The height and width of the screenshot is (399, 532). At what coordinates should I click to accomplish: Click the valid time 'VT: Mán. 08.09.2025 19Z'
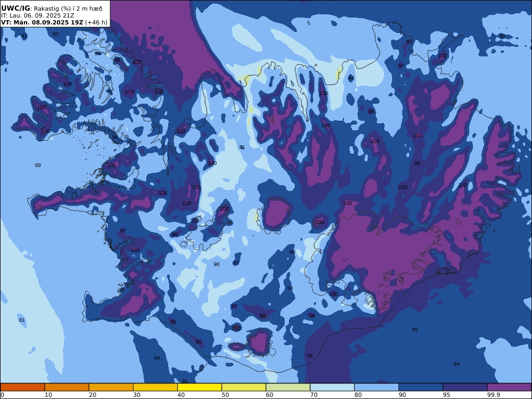click(x=42, y=22)
